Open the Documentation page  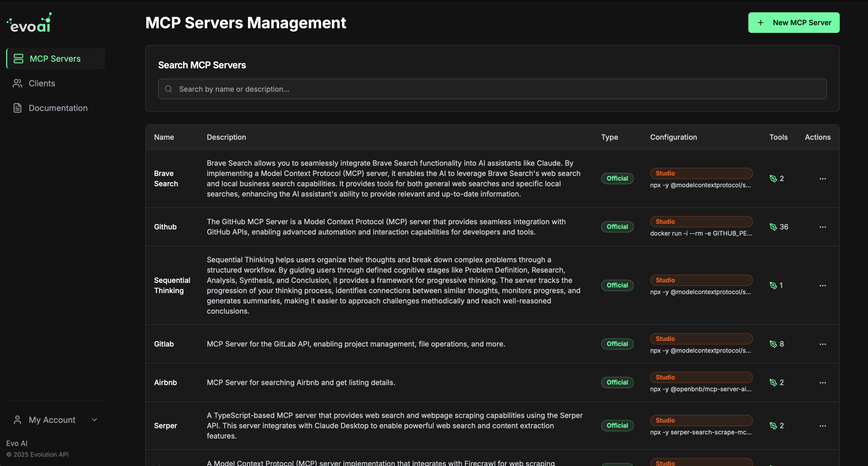(58, 108)
